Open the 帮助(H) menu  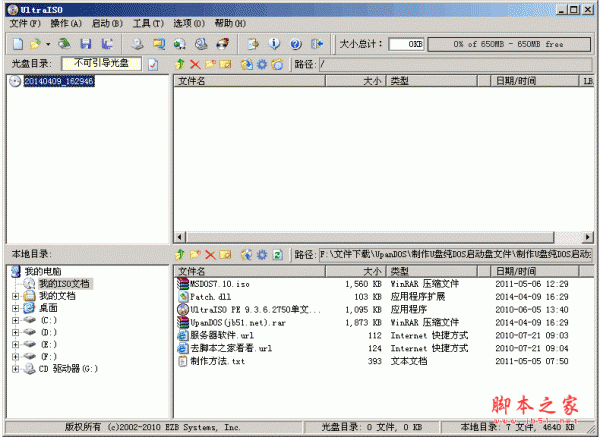[230, 24]
